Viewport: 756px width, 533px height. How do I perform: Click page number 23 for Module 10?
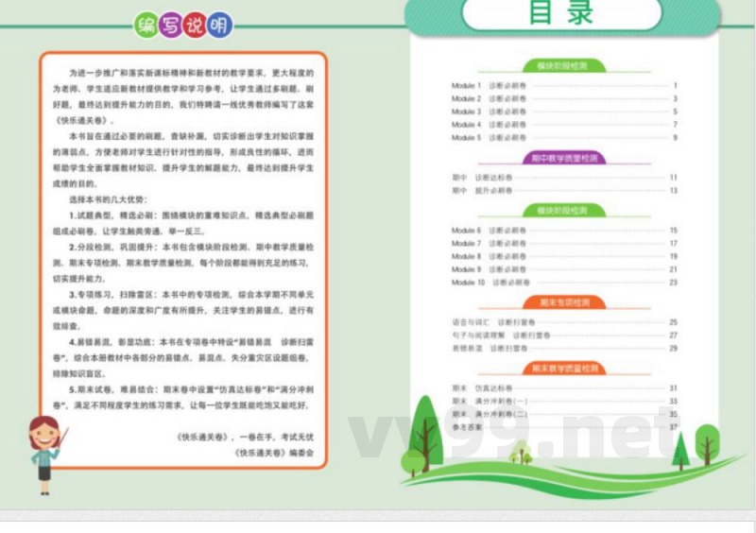[x=674, y=283]
